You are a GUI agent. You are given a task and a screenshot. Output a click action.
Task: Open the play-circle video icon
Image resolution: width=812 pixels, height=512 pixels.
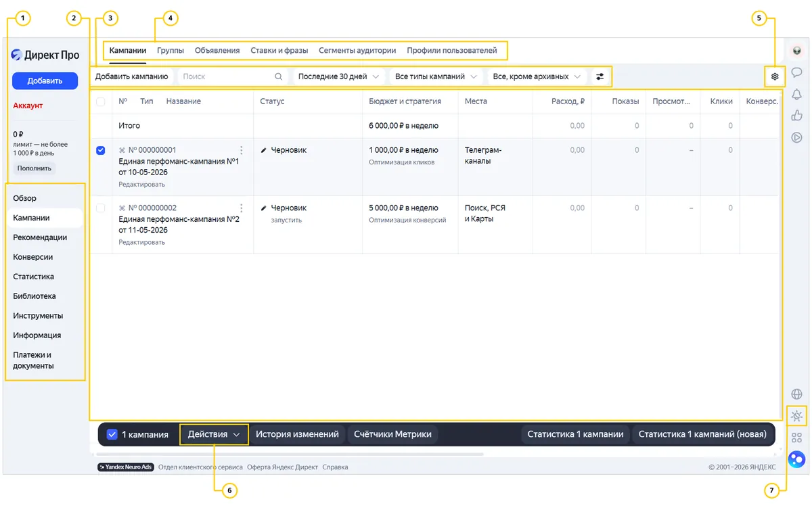796,137
